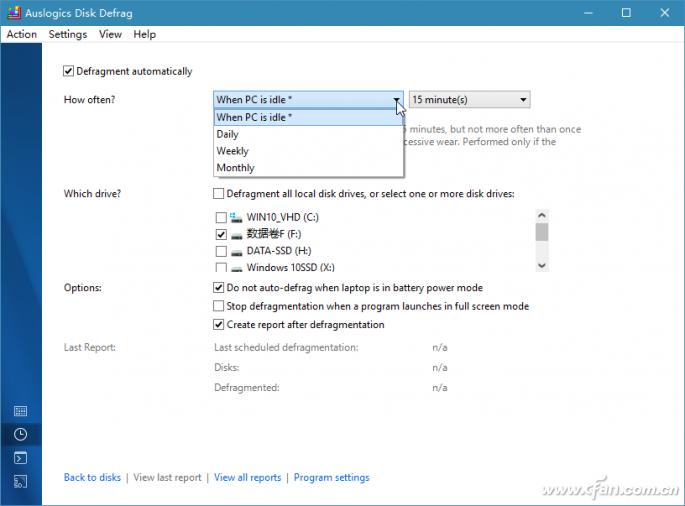Tick the WIN10_VHD (C:) drive checkbox
This screenshot has width=685, height=506.
pyautogui.click(x=221, y=217)
